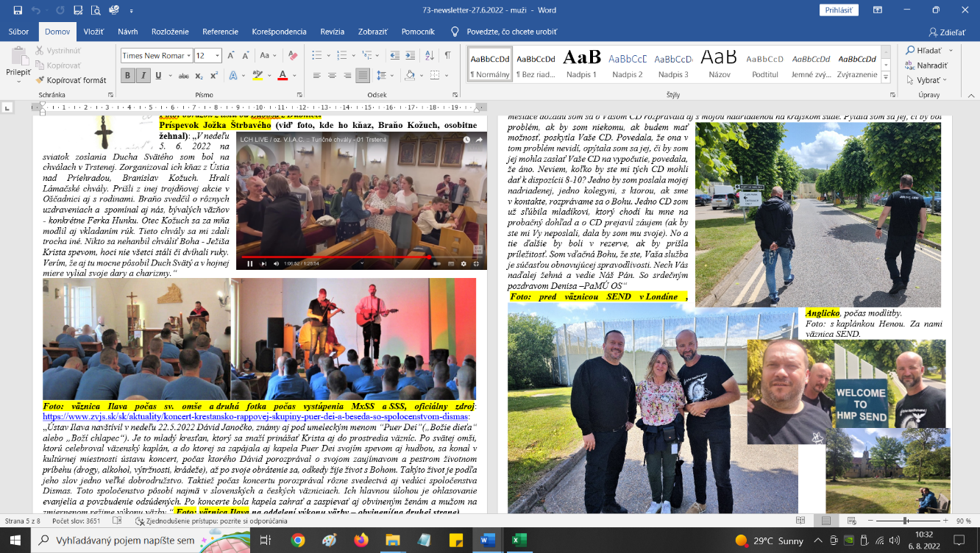Click the font color red swatch
This screenshot has height=553, width=980.
point(283,76)
